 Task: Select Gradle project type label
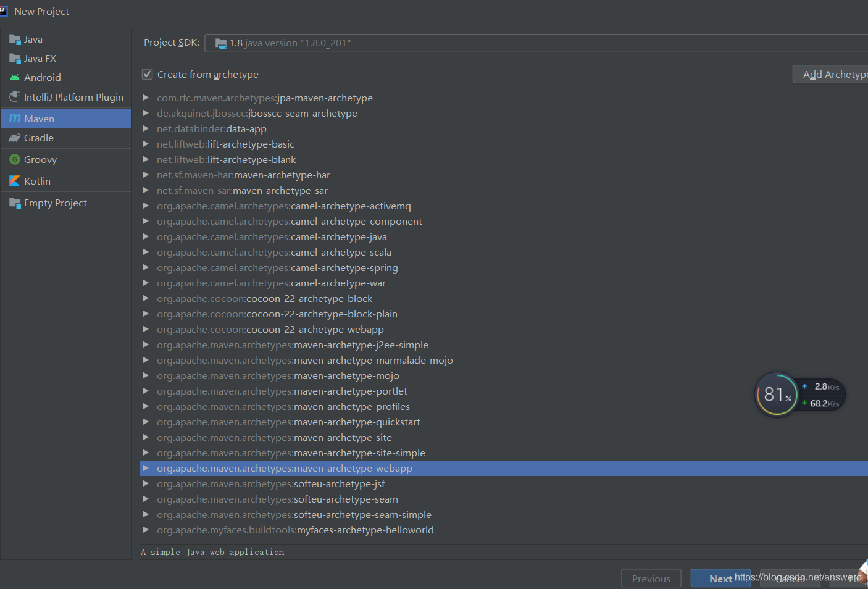(39, 138)
